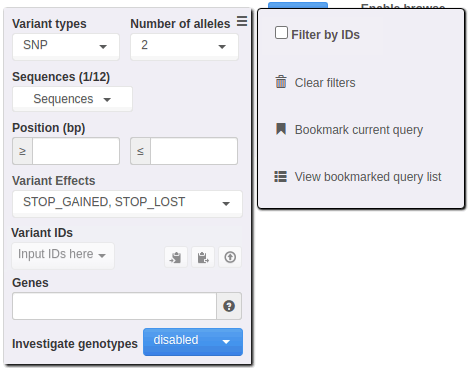The image size is (471, 369).
Task: Click the bookmark icon
Action: [x=281, y=129]
